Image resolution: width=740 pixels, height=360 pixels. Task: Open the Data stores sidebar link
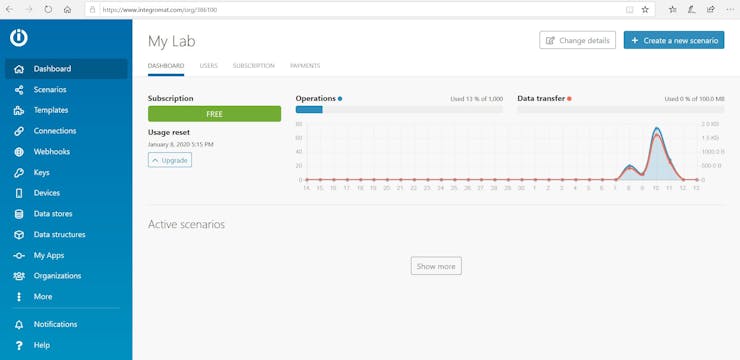pos(66,214)
